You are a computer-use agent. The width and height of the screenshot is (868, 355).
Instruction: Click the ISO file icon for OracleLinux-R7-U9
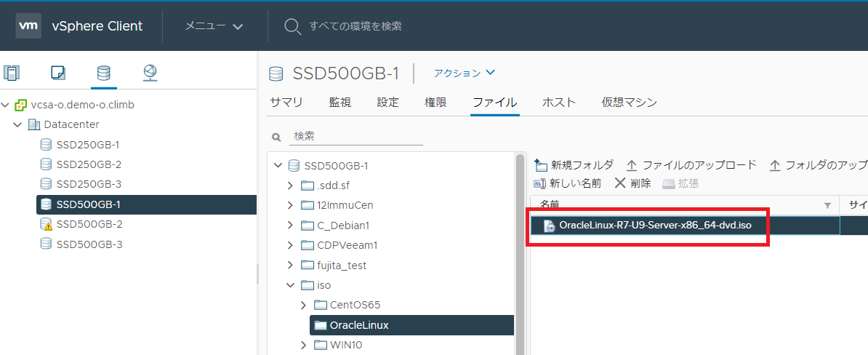pyautogui.click(x=549, y=226)
